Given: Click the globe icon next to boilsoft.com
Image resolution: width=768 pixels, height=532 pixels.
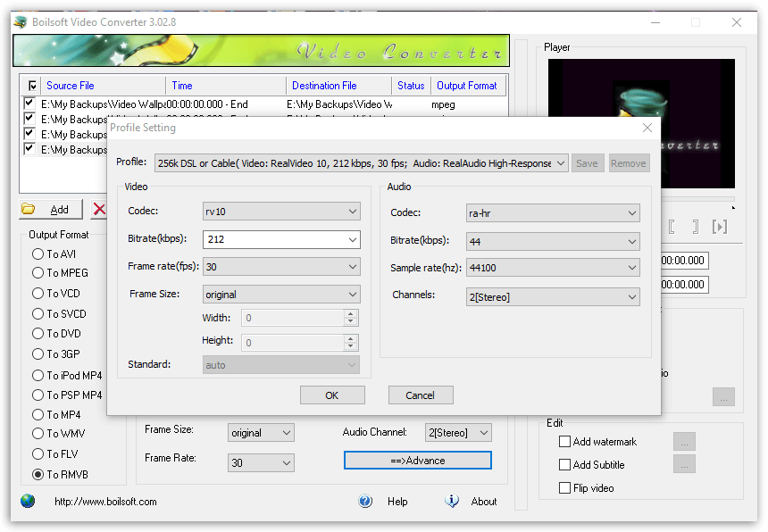Looking at the screenshot, I should (x=27, y=501).
